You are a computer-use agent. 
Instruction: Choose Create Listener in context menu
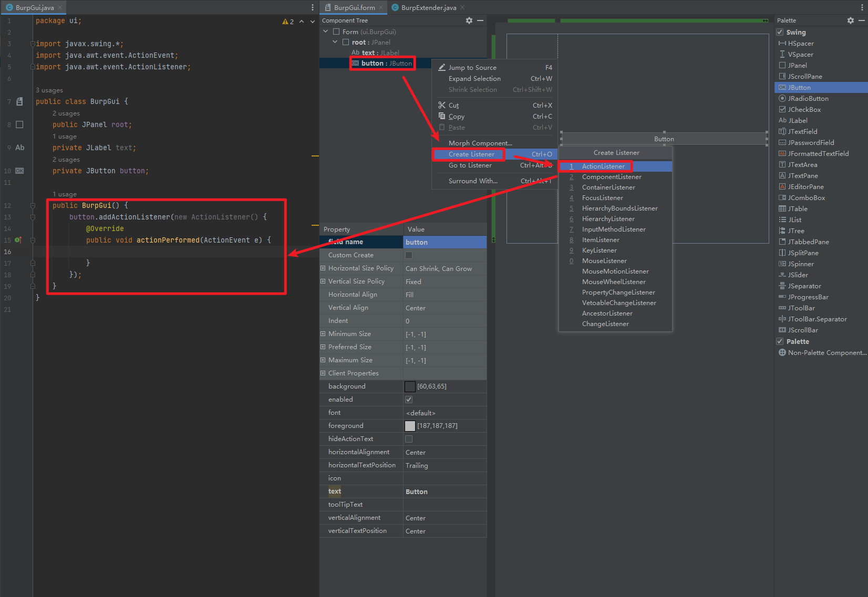494,154
